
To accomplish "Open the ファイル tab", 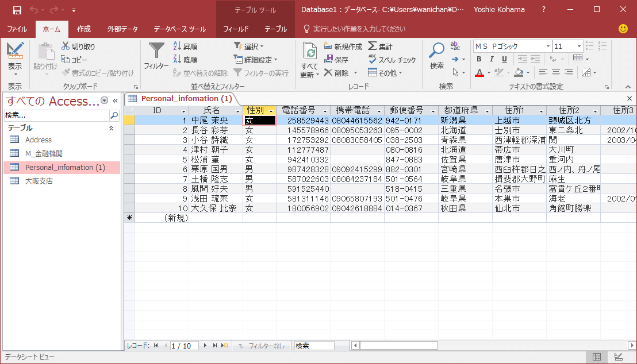I will point(17,29).
